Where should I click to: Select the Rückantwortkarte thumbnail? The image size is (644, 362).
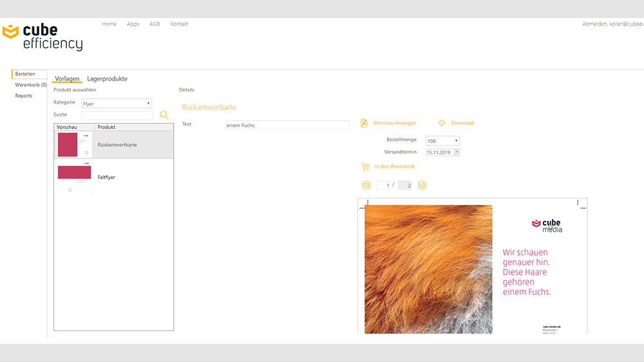point(74,145)
